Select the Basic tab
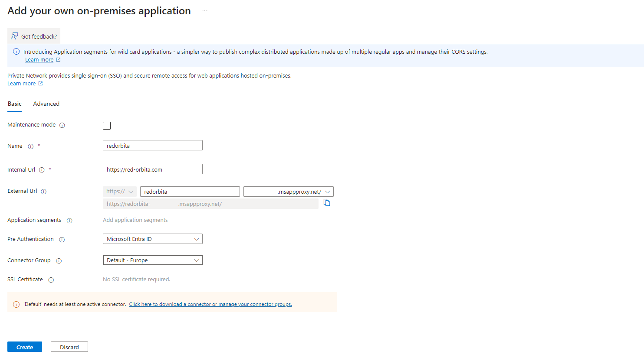 tap(15, 104)
